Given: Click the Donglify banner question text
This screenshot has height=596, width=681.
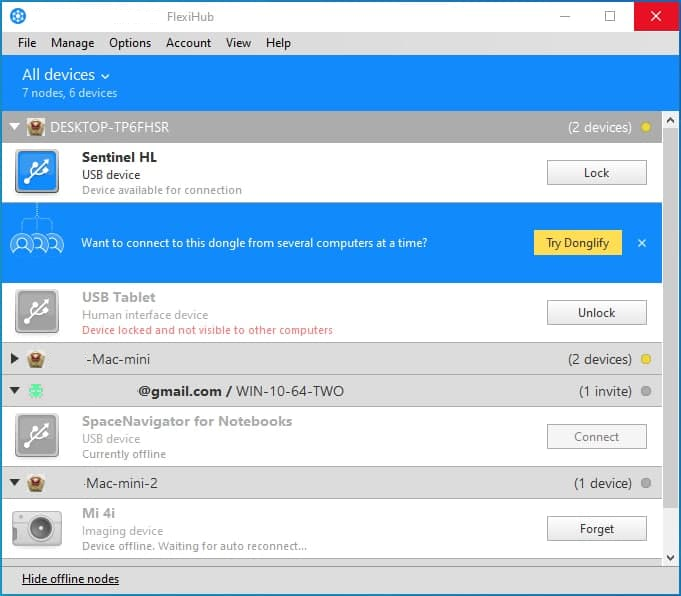Looking at the screenshot, I should (x=254, y=242).
